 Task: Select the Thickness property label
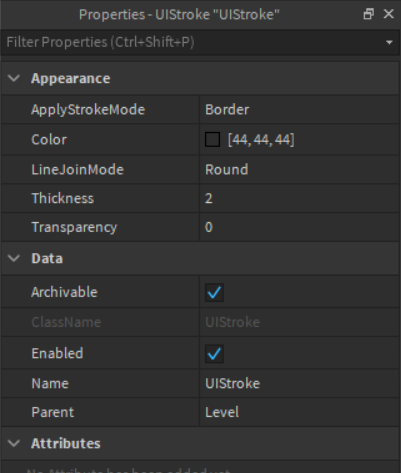63,198
